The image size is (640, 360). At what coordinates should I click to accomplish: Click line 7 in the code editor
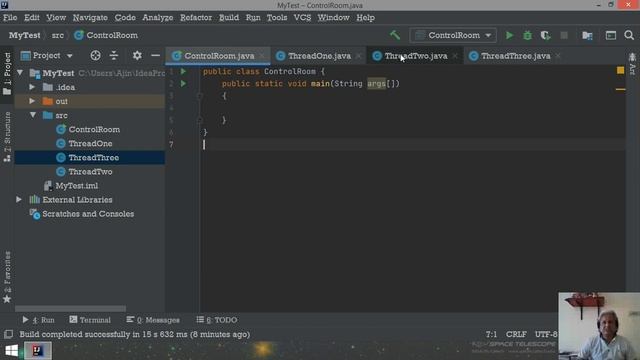412,144
